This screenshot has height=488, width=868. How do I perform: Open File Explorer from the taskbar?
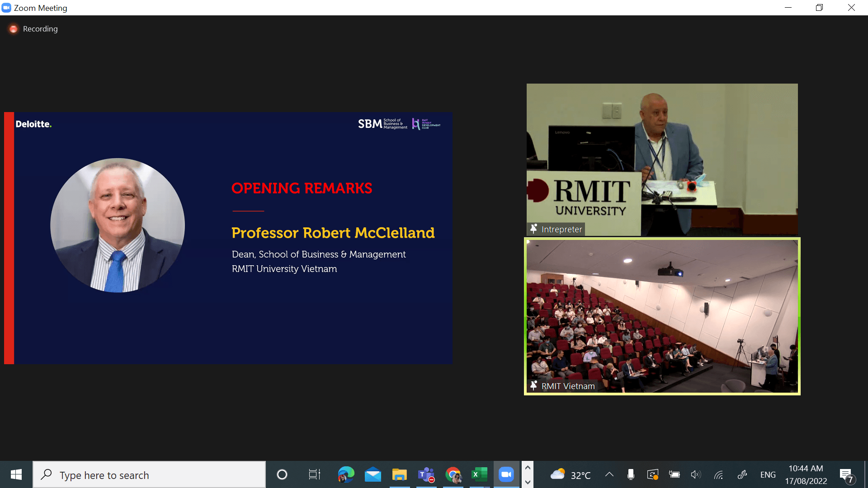tap(400, 474)
